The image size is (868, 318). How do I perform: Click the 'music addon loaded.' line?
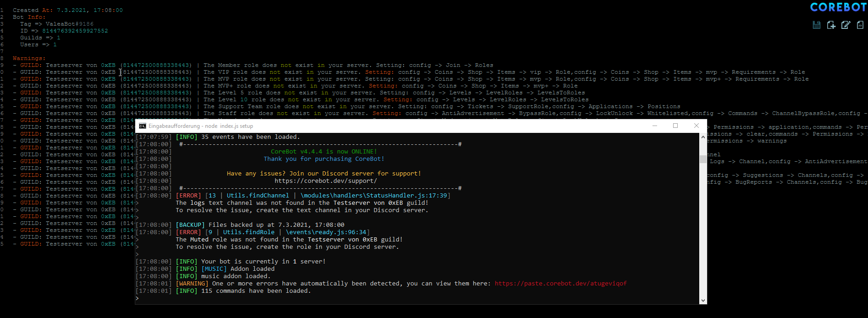[x=203, y=276]
